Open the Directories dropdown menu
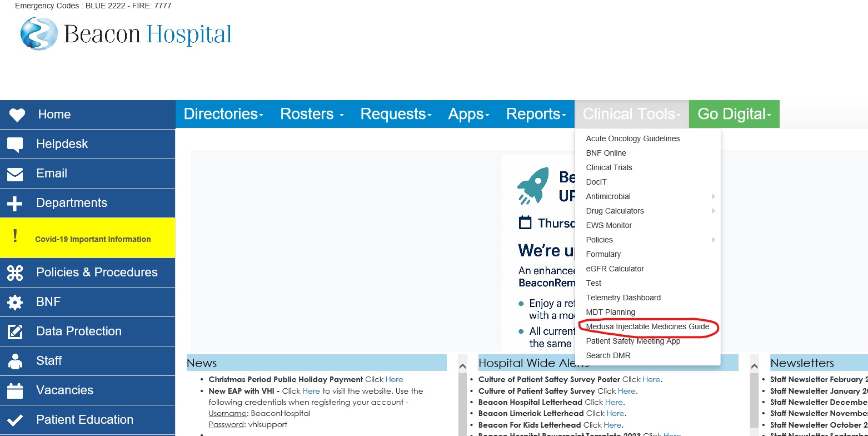 (223, 114)
